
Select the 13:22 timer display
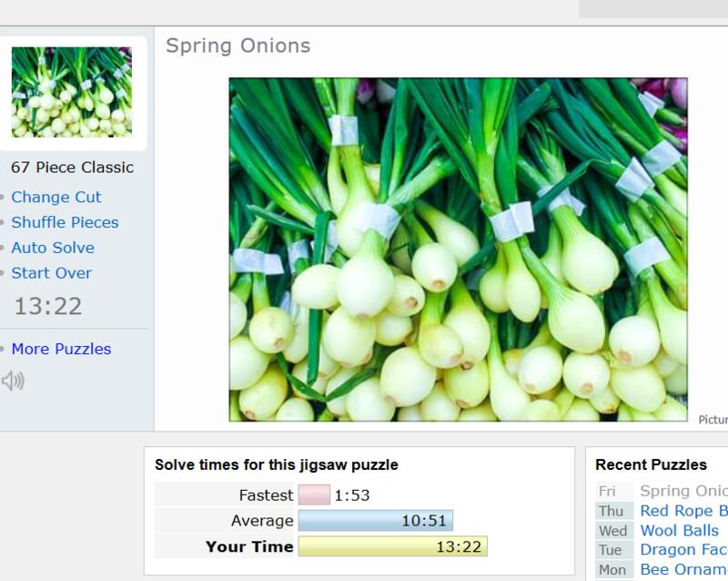point(48,306)
